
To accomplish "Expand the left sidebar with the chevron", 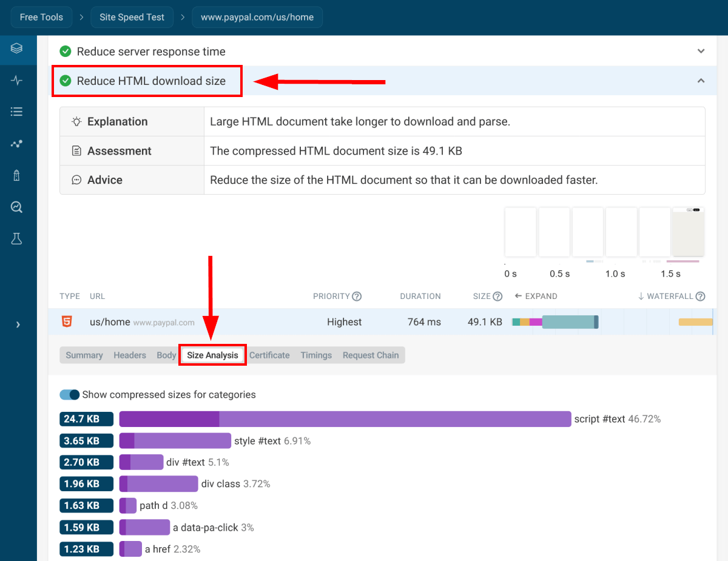I will (x=18, y=324).
